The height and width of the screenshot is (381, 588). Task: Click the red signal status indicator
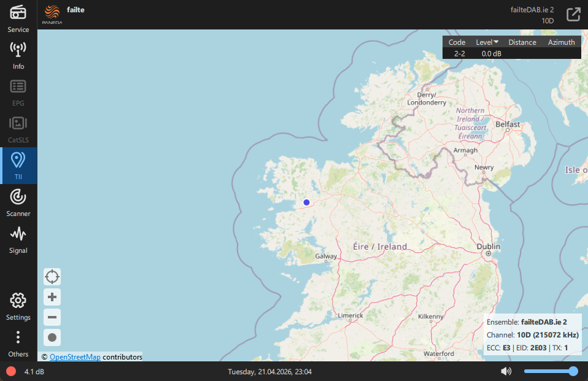pyautogui.click(x=11, y=371)
